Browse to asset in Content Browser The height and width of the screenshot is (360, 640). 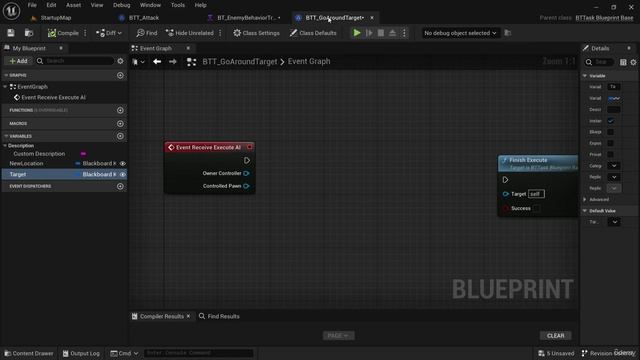(29, 33)
